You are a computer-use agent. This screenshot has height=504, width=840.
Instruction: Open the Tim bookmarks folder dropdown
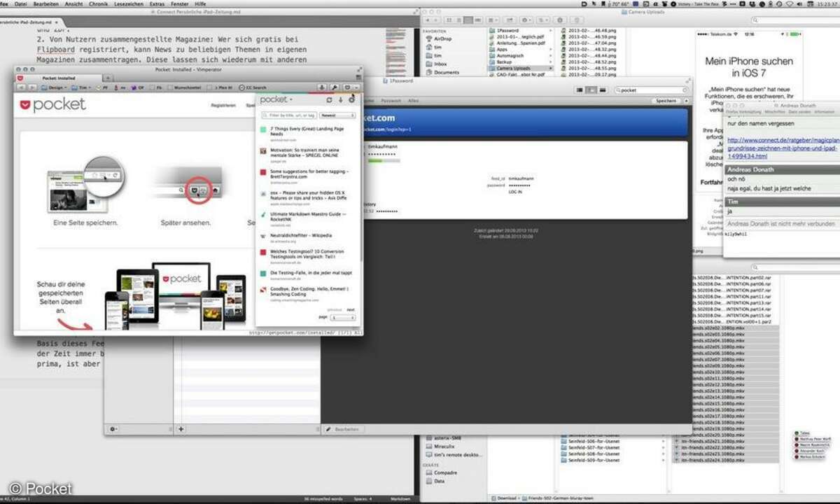click(81, 87)
